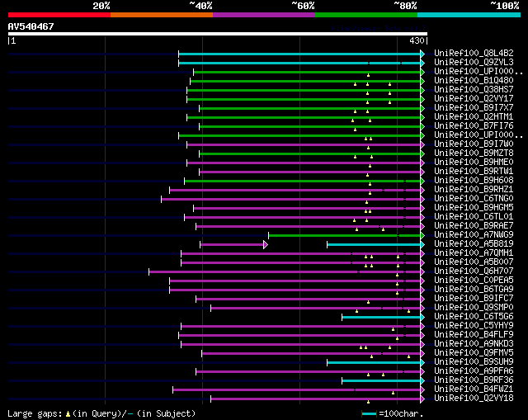Open hit UniRef100_Q9ZVL3
The height and width of the screenshot is (420, 528).
pyautogui.click(x=474, y=63)
